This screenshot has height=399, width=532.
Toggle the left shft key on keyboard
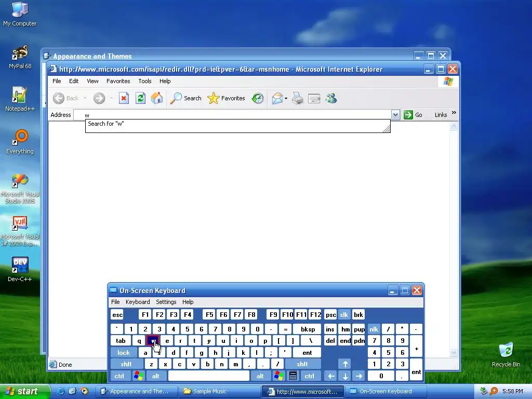click(126, 364)
